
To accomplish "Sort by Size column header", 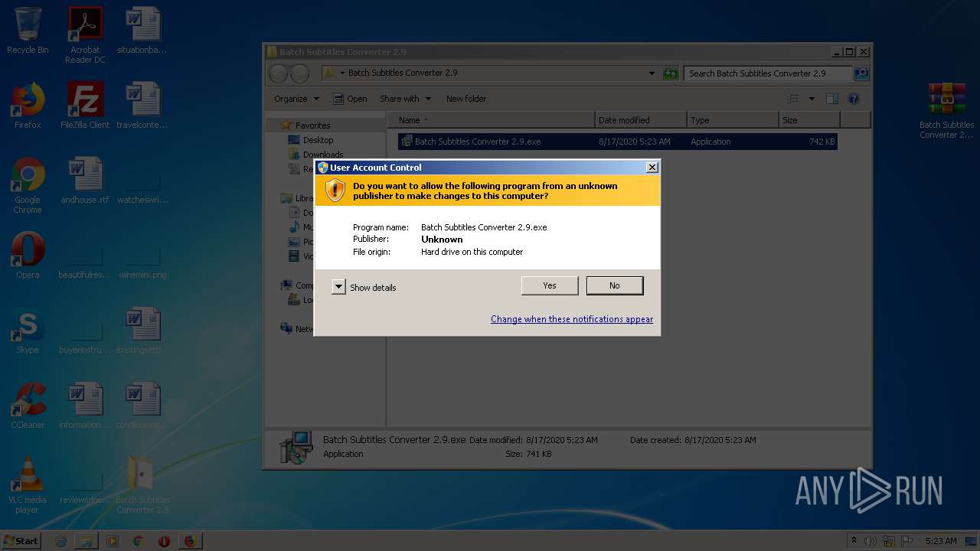I will point(809,120).
